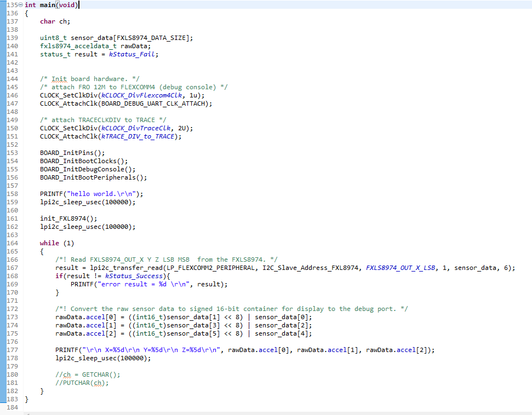This screenshot has width=532, height=415.
Task: Click the kStatus_Success constant in the if statement
Action: click(133, 276)
